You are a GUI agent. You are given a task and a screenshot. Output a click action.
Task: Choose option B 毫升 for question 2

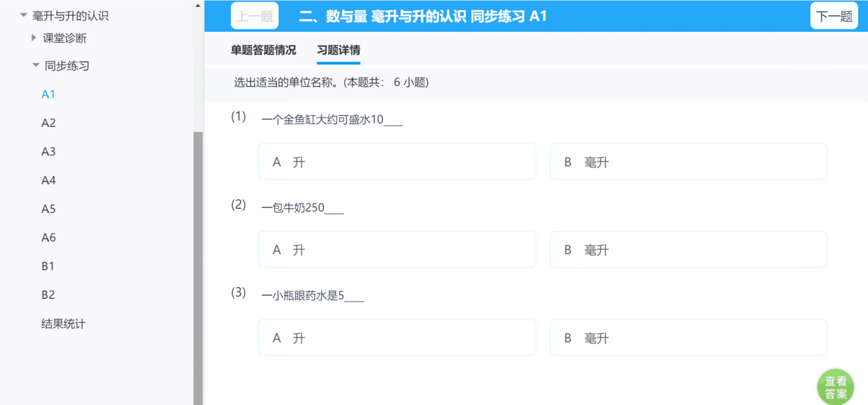point(689,249)
